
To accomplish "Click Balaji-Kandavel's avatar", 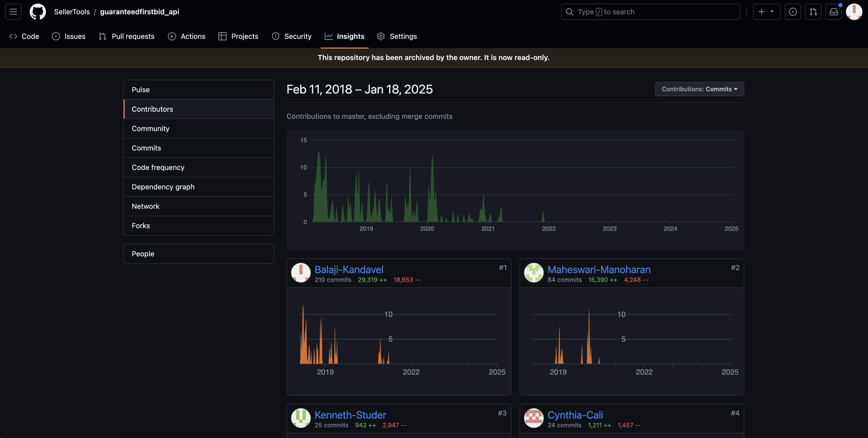I will [301, 273].
